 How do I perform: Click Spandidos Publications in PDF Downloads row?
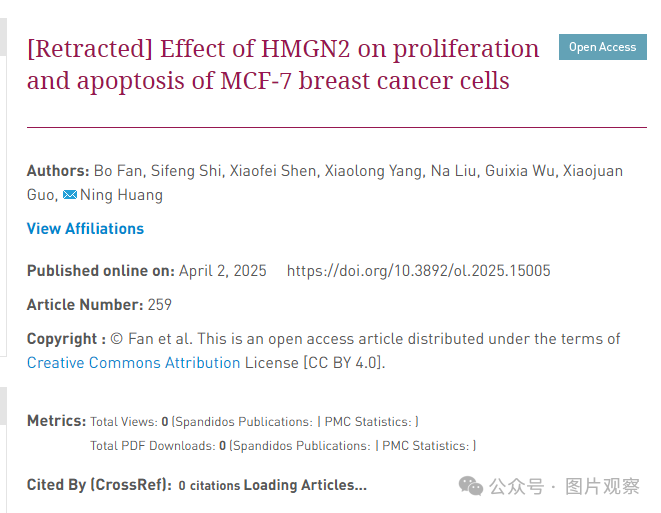tap(302, 446)
